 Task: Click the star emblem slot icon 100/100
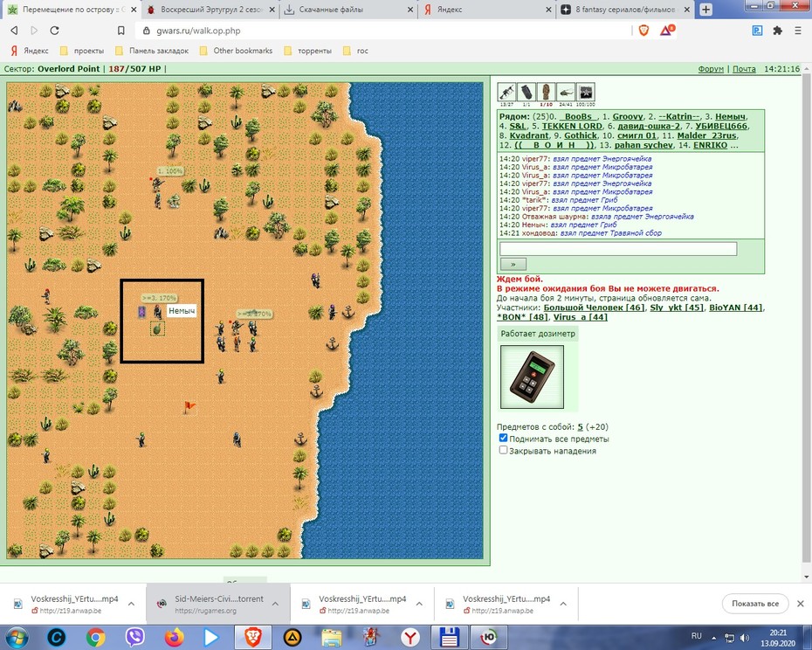[585, 92]
